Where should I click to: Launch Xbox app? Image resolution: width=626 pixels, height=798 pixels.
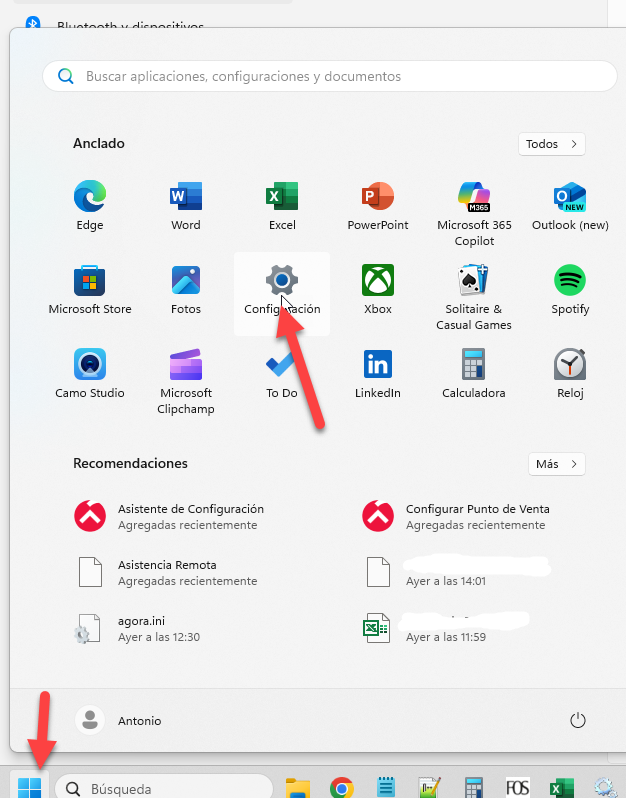(x=378, y=290)
